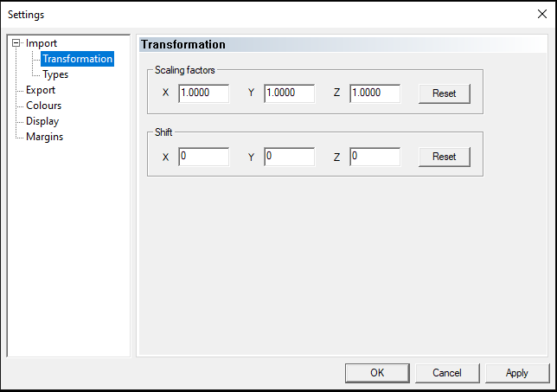Open the Types settings page
The height and width of the screenshot is (392, 557).
point(55,74)
